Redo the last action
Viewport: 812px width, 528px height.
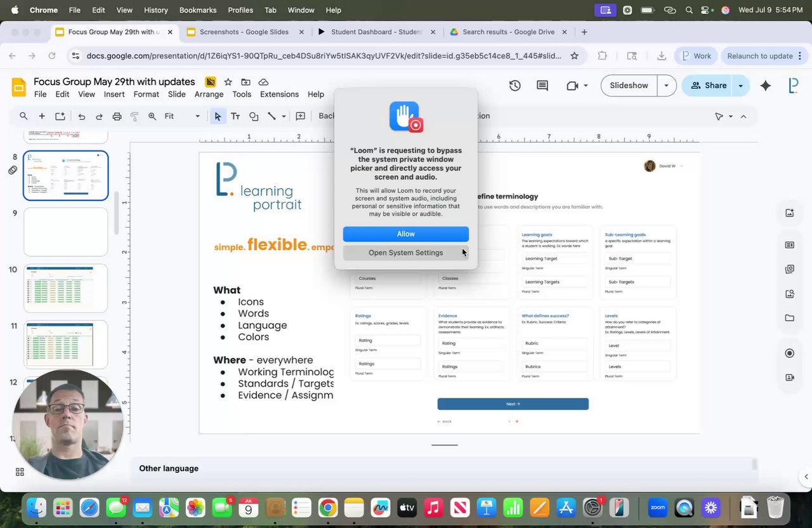tap(99, 116)
